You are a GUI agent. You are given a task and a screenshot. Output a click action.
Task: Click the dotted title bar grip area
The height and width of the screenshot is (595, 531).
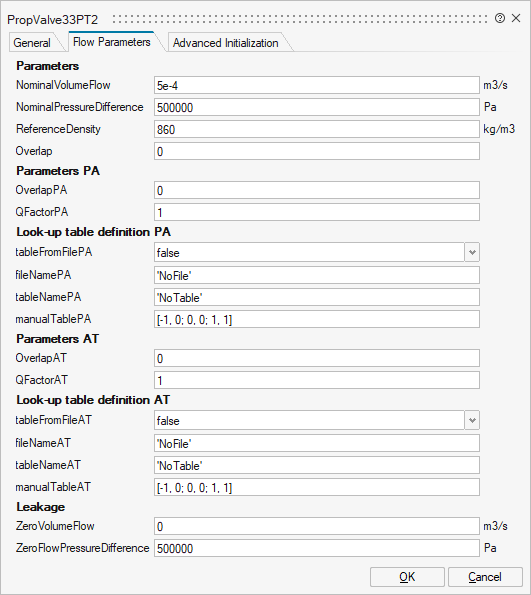point(300,19)
